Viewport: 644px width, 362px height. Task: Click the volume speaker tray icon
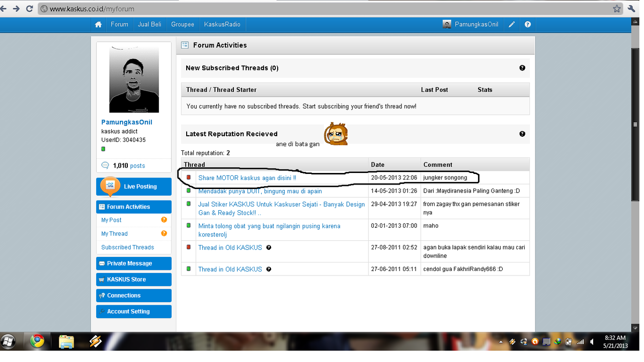coord(592,342)
